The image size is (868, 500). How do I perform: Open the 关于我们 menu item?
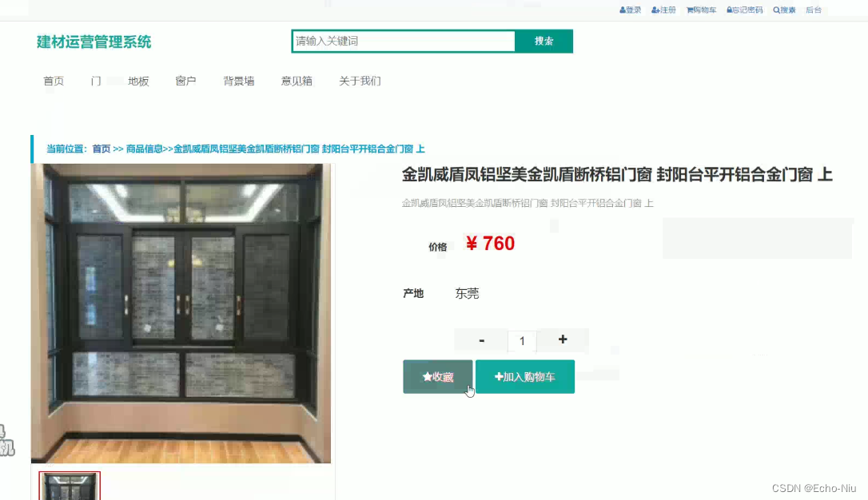point(360,81)
